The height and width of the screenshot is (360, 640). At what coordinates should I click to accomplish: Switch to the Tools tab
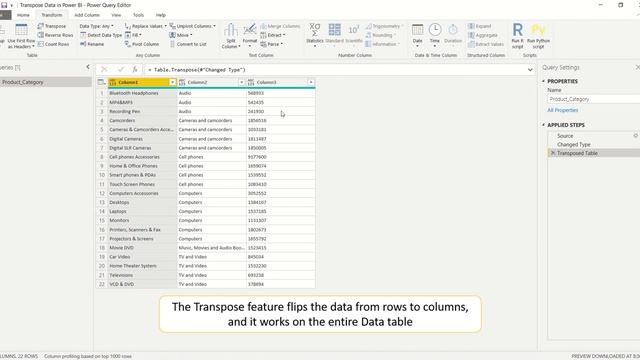point(138,15)
